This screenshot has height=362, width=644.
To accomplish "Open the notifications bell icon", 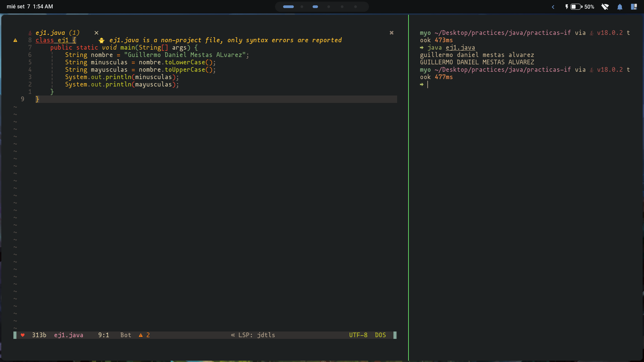I will click(x=620, y=7).
